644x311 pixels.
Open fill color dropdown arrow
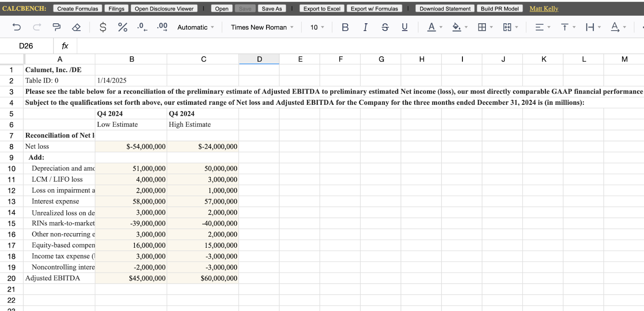point(466,27)
